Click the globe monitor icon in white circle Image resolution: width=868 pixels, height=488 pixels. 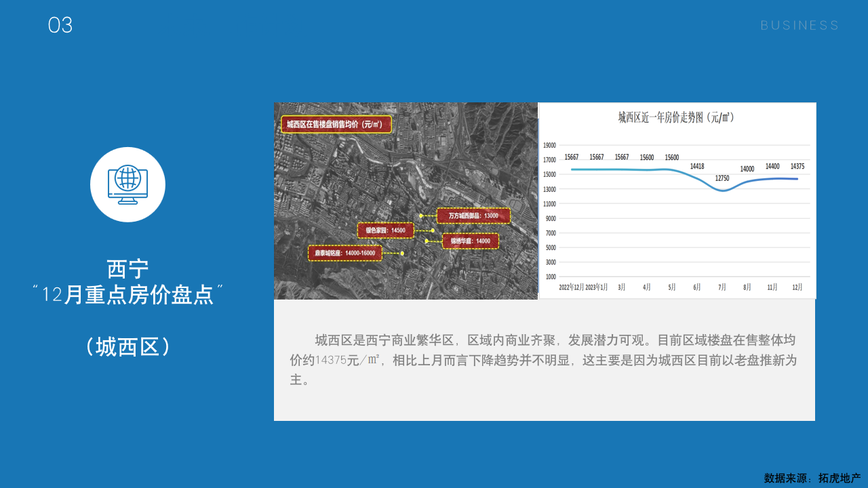click(127, 184)
